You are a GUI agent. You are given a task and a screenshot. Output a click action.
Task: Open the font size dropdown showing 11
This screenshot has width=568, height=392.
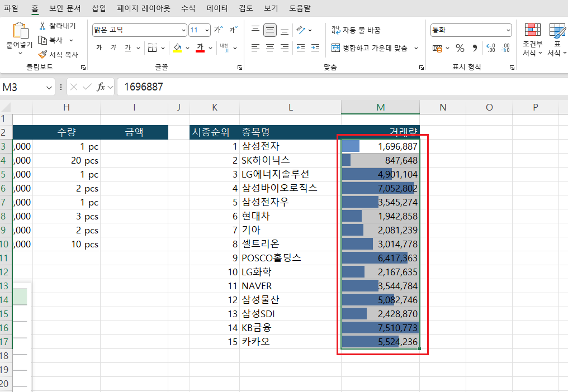pos(207,30)
